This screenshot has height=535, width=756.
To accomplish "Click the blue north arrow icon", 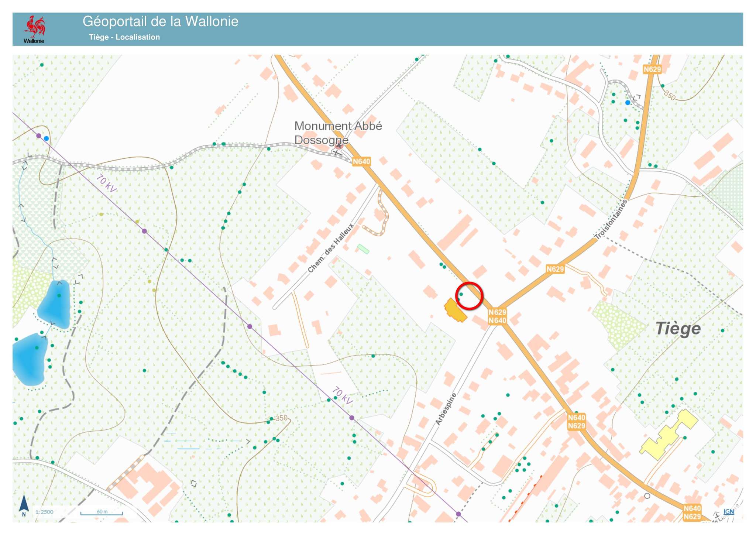I will [x=24, y=505].
